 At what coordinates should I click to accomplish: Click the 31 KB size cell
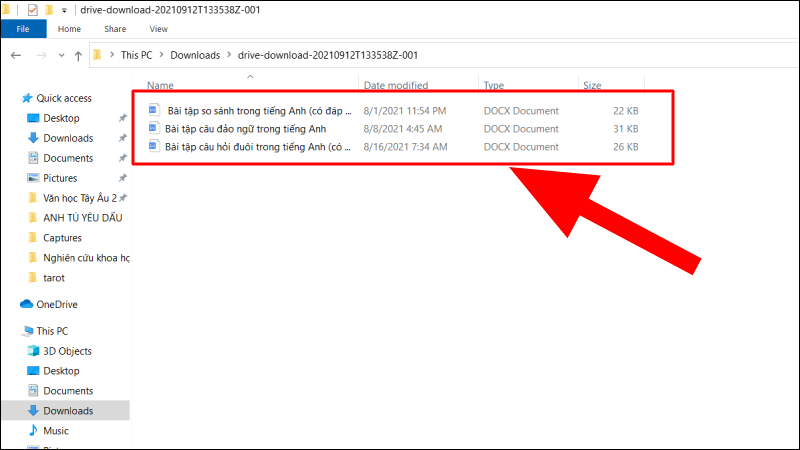(626, 129)
